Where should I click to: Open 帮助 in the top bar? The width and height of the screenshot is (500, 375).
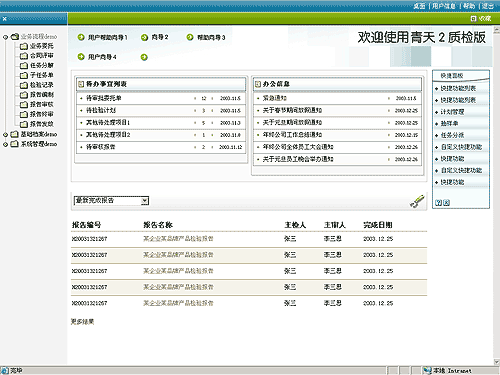pos(469,6)
